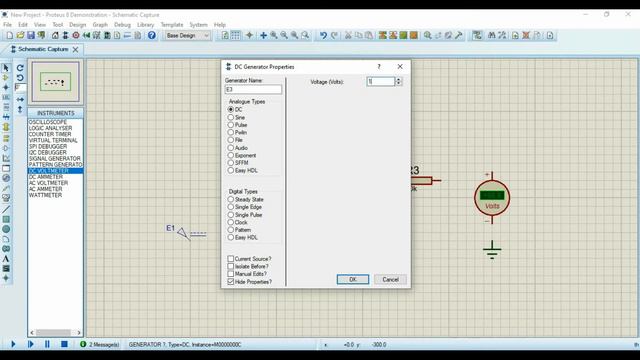Click the Open Project folder icon
This screenshot has height=360, width=640.
coord(20,36)
